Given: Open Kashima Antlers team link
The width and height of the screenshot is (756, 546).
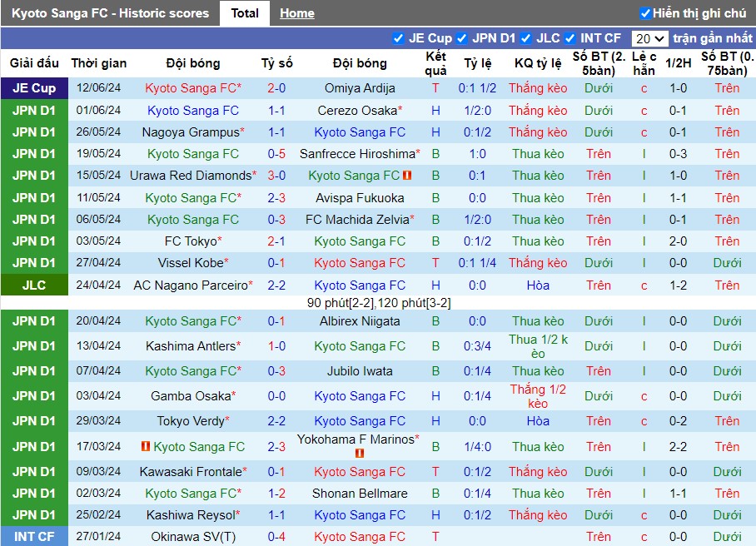Looking at the screenshot, I should (x=191, y=346).
